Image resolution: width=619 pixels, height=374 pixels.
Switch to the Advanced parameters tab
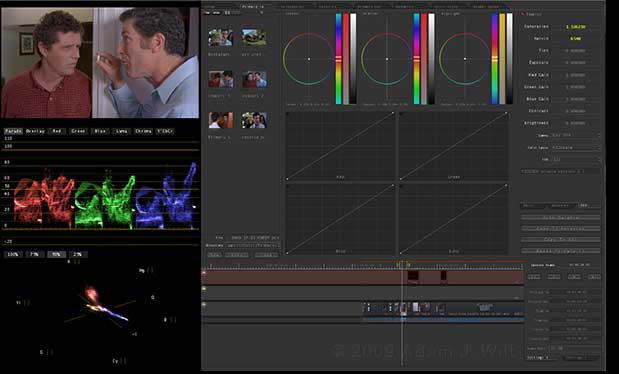click(560, 205)
